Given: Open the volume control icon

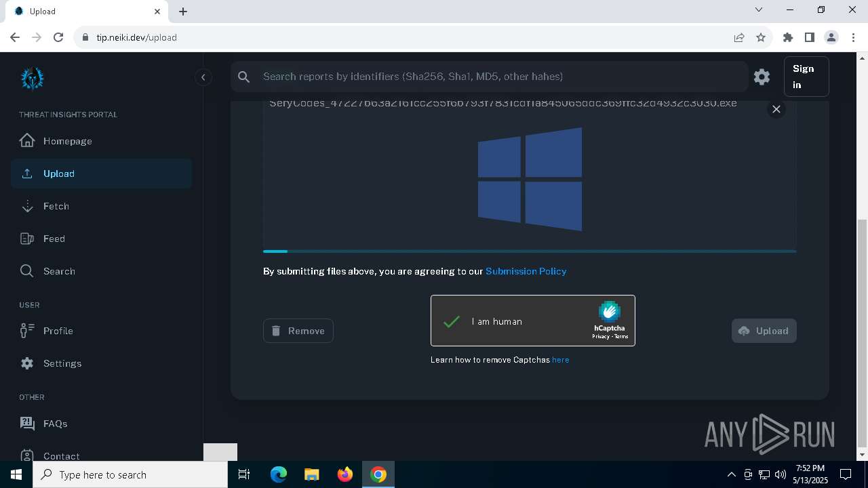Looking at the screenshot, I should (x=780, y=474).
